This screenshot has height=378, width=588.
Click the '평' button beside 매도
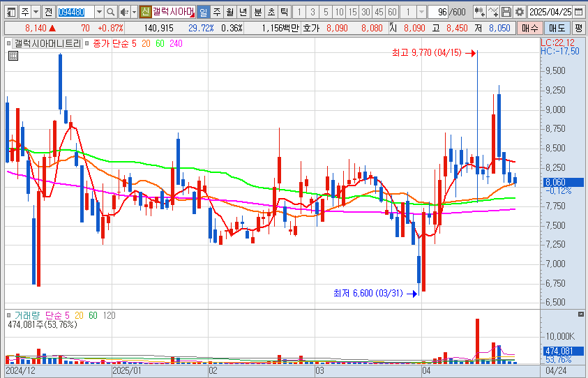point(579,28)
